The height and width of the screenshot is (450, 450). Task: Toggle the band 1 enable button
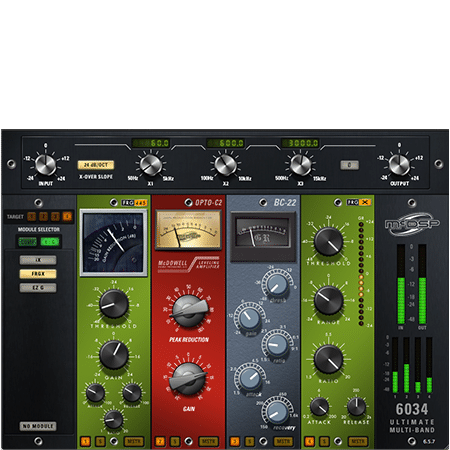(x=85, y=441)
